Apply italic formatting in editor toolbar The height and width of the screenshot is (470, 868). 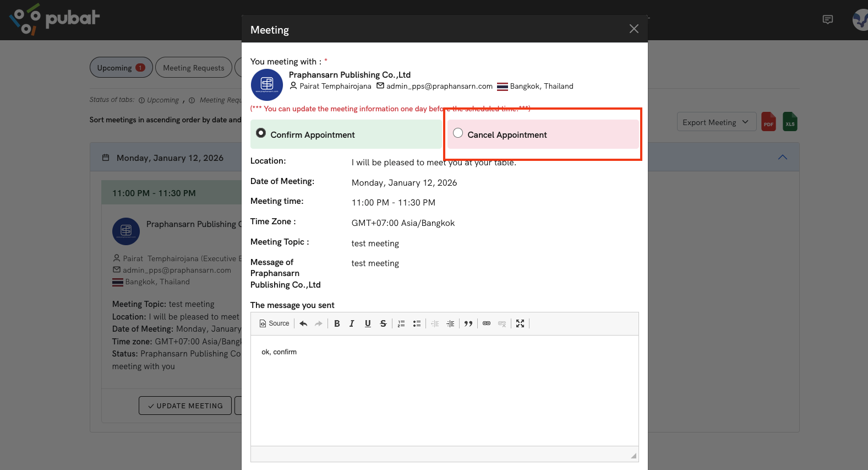click(352, 323)
